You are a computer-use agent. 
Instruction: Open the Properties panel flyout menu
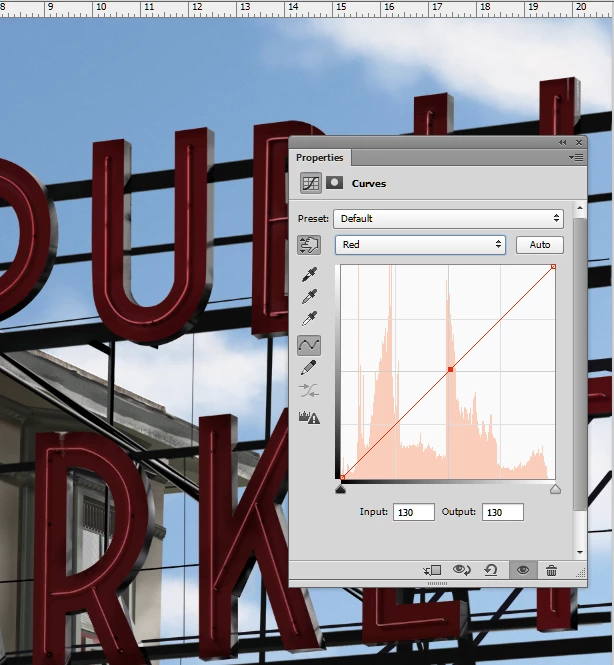point(576,158)
